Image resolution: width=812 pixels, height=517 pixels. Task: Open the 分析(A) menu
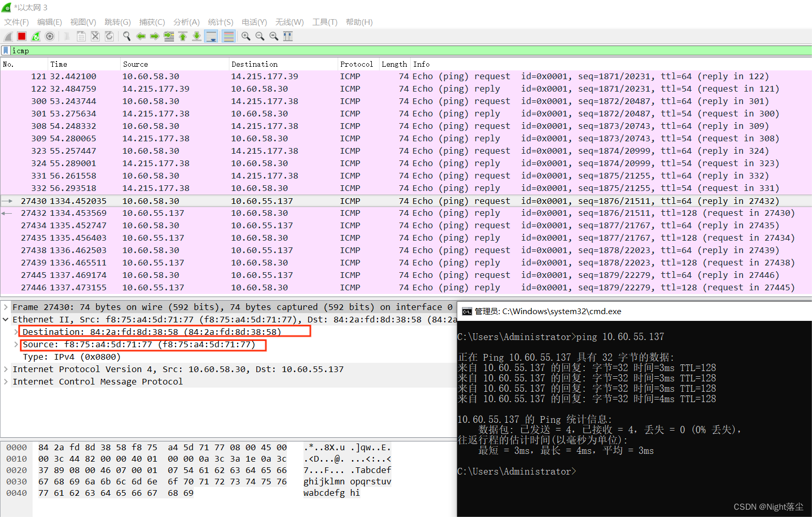click(x=186, y=22)
